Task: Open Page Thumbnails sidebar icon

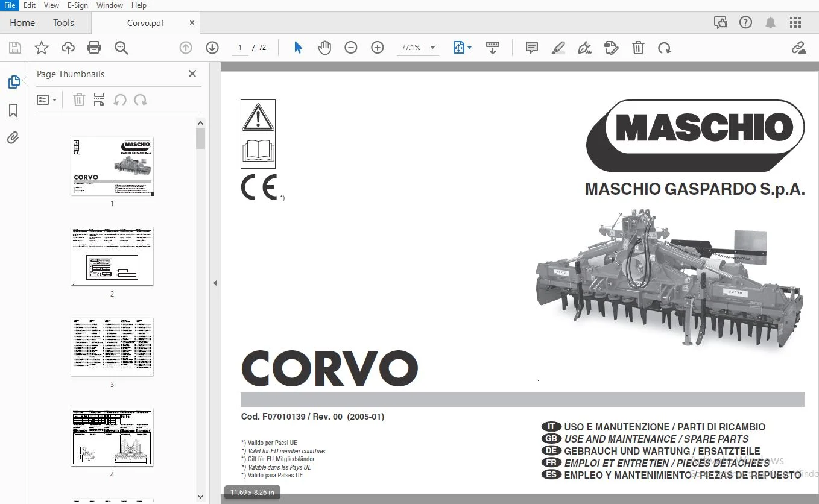Action: click(13, 82)
